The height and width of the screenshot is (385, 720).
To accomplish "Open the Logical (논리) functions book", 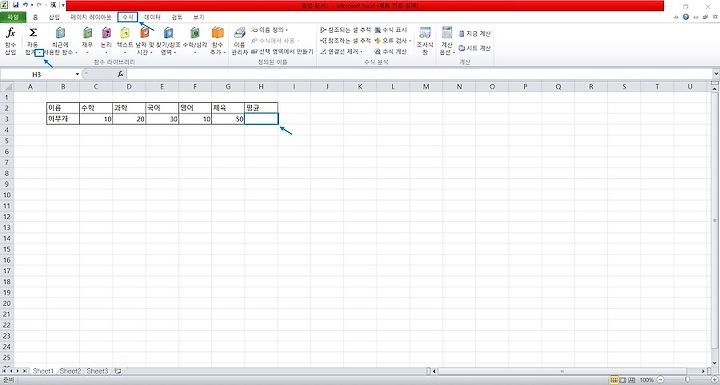I will [106, 33].
